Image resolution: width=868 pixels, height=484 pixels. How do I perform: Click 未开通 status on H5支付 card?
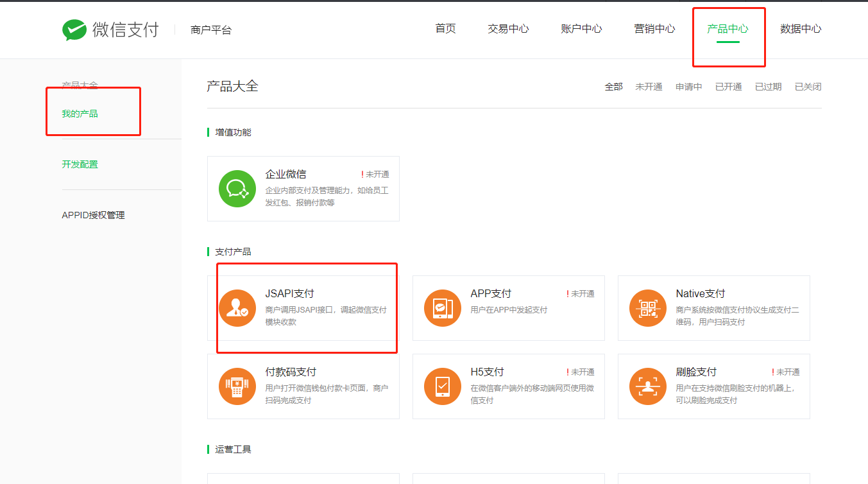[x=581, y=372]
